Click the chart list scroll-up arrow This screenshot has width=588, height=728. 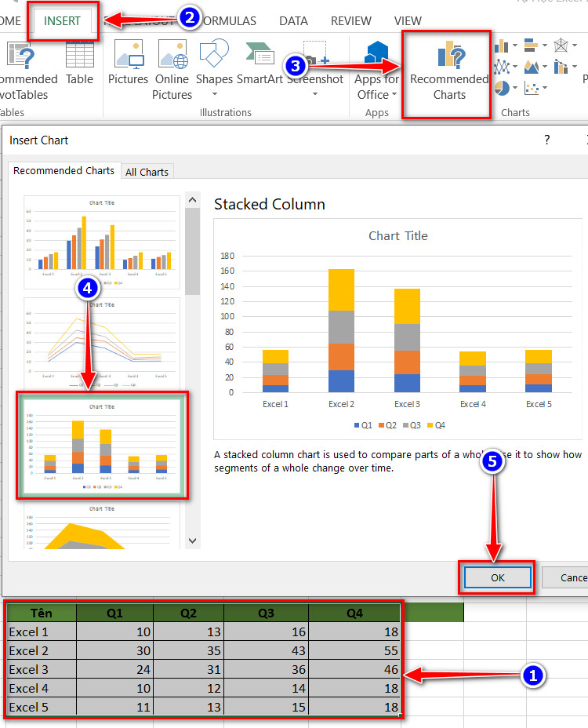(x=193, y=200)
